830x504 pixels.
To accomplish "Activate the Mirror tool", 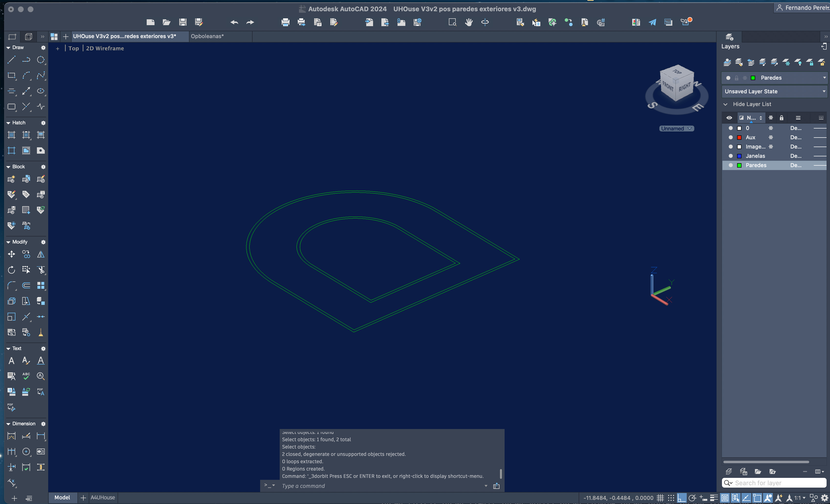I will click(x=41, y=254).
